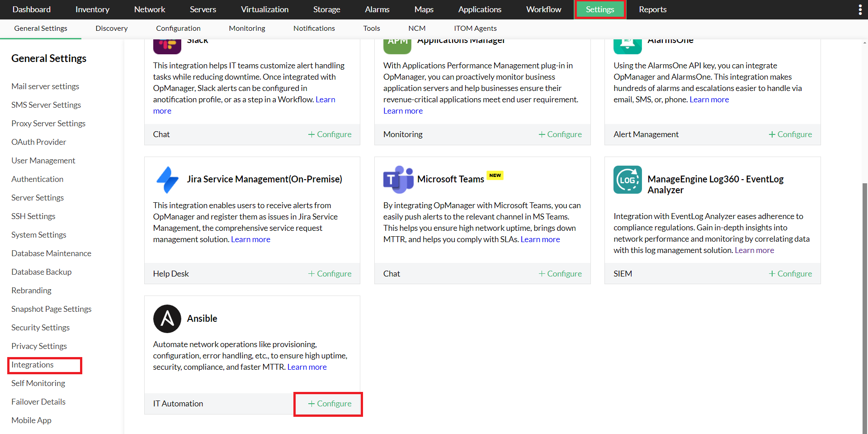Go to the Network menu
The width and height of the screenshot is (868, 434).
tap(150, 10)
